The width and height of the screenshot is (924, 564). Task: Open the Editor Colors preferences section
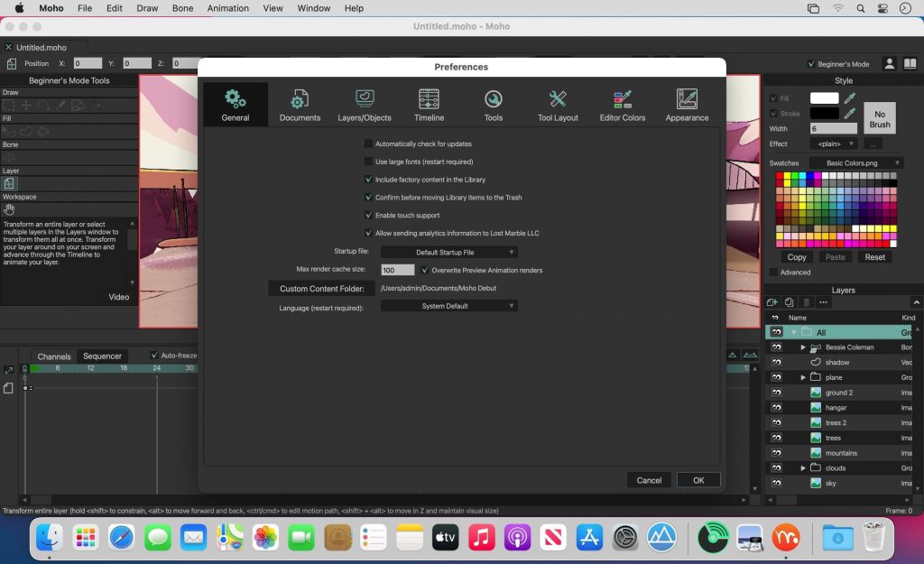(622, 105)
